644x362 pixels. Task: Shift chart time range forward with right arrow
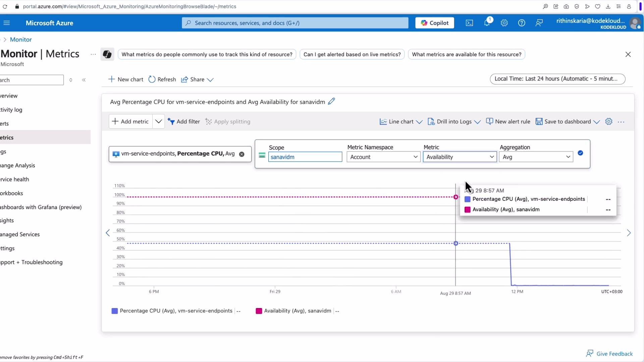[629, 233]
